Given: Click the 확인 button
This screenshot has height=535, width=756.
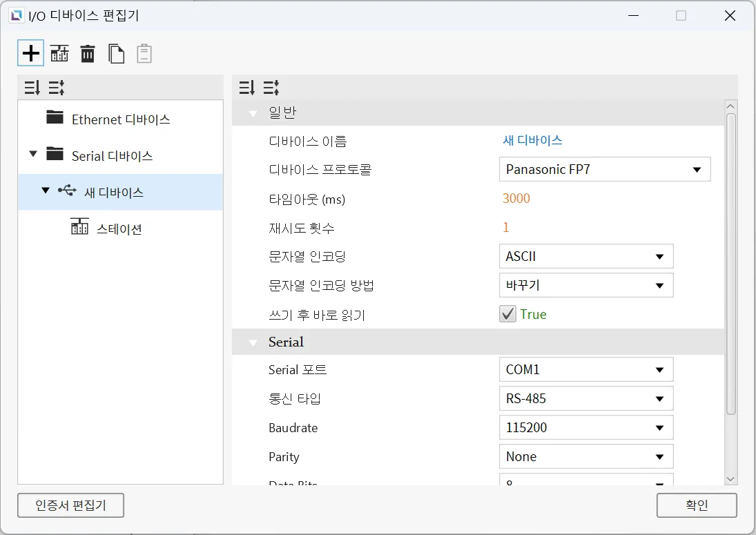Looking at the screenshot, I should tap(696, 505).
